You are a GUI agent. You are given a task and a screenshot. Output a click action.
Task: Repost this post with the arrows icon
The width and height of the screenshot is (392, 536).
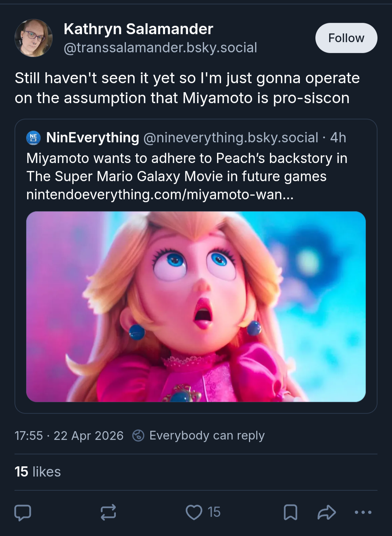(x=108, y=512)
